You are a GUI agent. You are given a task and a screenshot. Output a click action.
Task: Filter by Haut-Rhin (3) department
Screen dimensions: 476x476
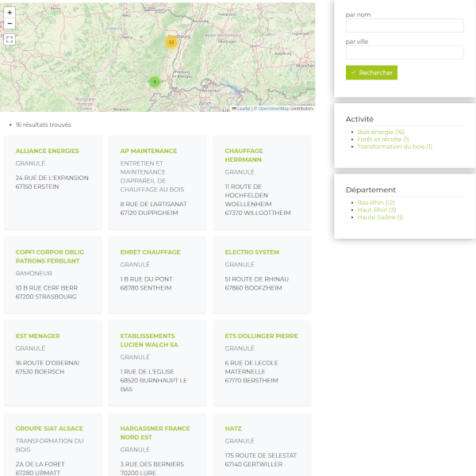point(376,209)
